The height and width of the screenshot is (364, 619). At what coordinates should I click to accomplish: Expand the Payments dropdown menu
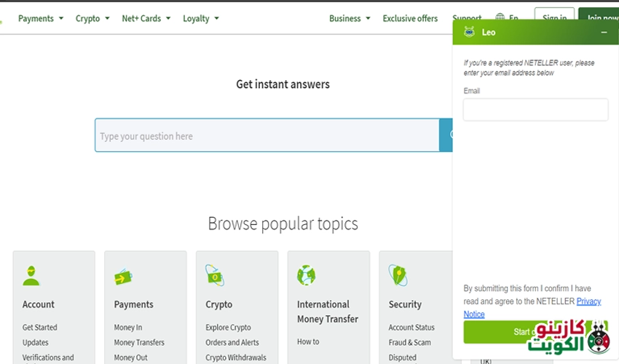click(41, 18)
